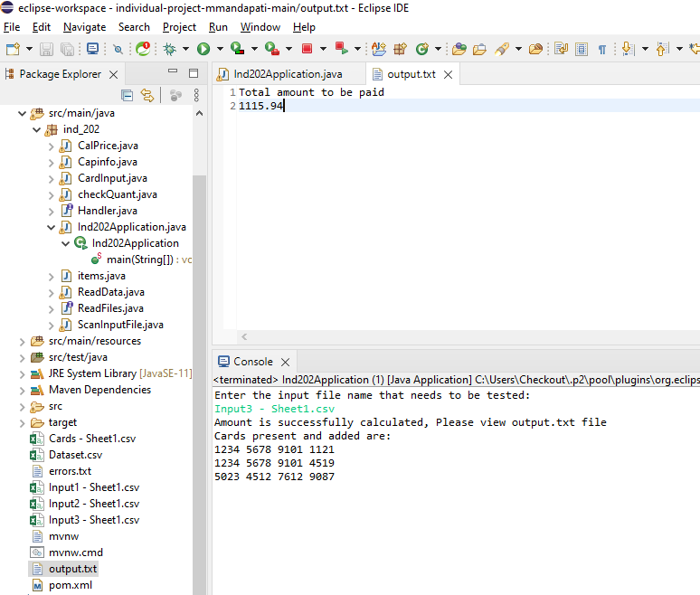
Task: Toggle the Block Selection Mode icon
Action: 582,49
